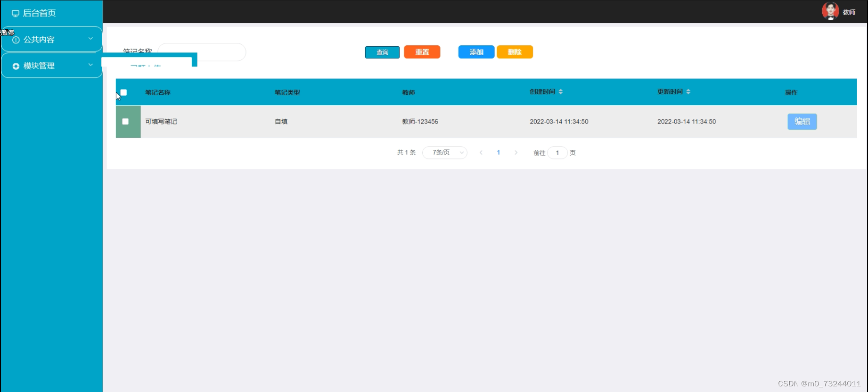Image resolution: width=868 pixels, height=392 pixels.
Task: Sort by 更新时间 using sort arrows
Action: point(688,92)
